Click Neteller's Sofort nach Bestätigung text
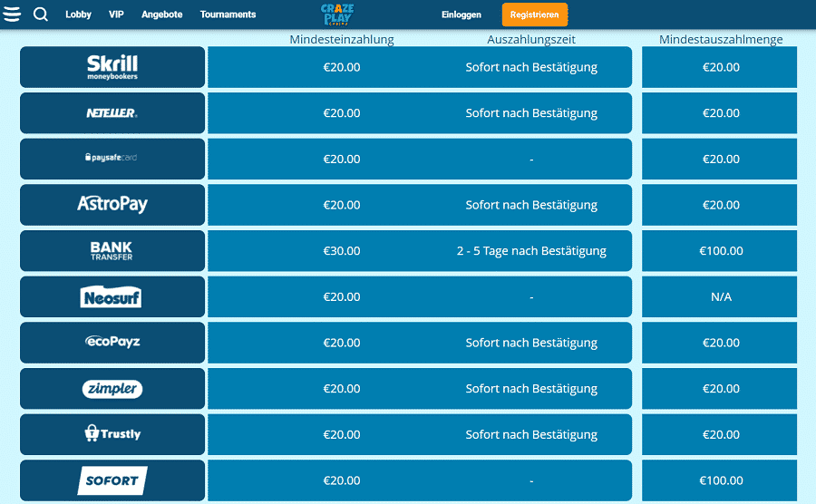This screenshot has height=504, width=816. click(531, 113)
